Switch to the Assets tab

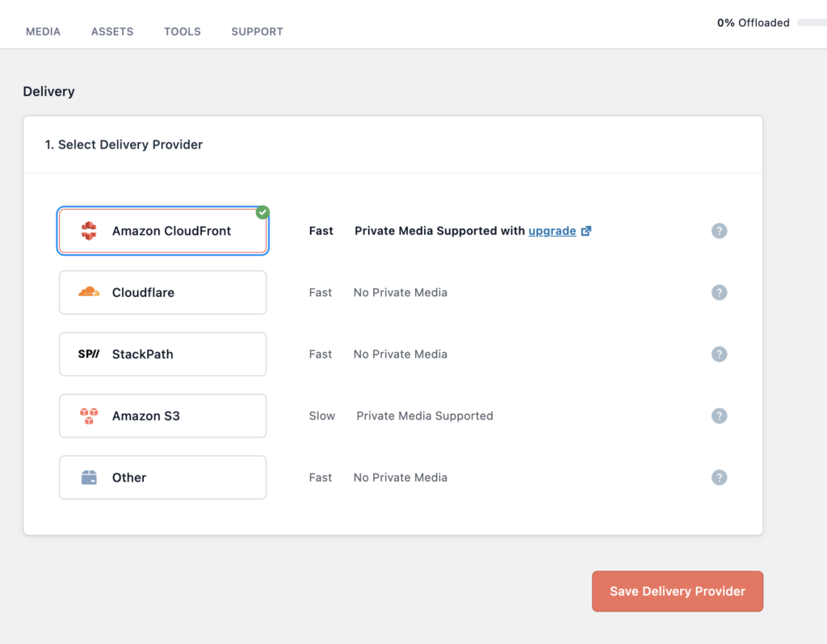[x=111, y=31]
